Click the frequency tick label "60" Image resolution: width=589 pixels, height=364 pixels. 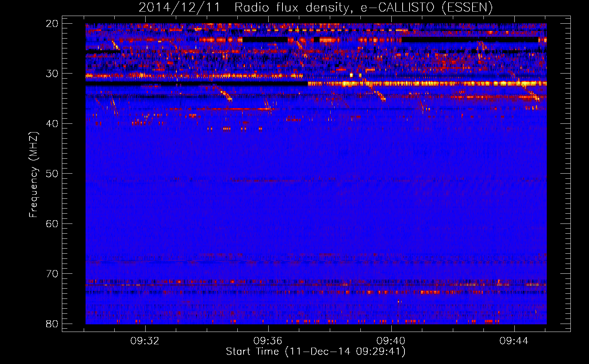click(x=52, y=223)
